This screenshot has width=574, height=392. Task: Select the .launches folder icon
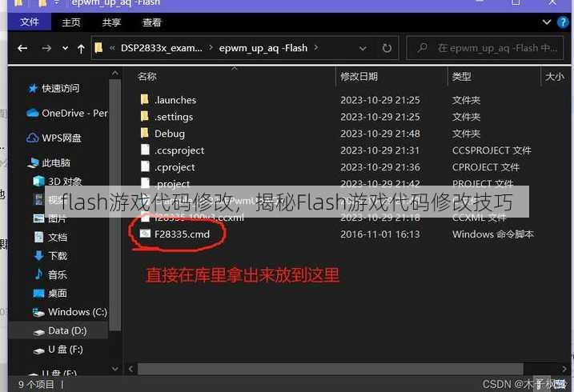(x=145, y=99)
